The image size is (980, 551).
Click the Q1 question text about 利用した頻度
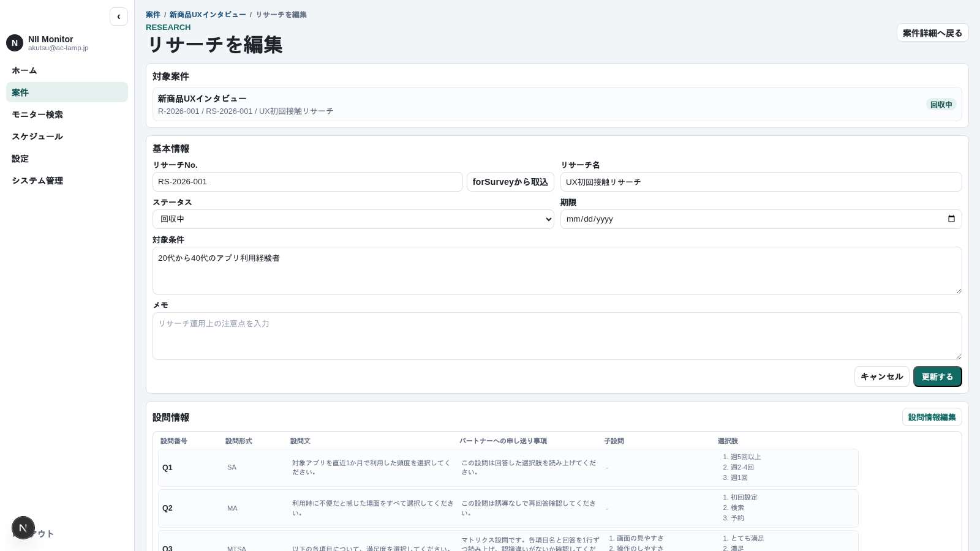pyautogui.click(x=371, y=468)
